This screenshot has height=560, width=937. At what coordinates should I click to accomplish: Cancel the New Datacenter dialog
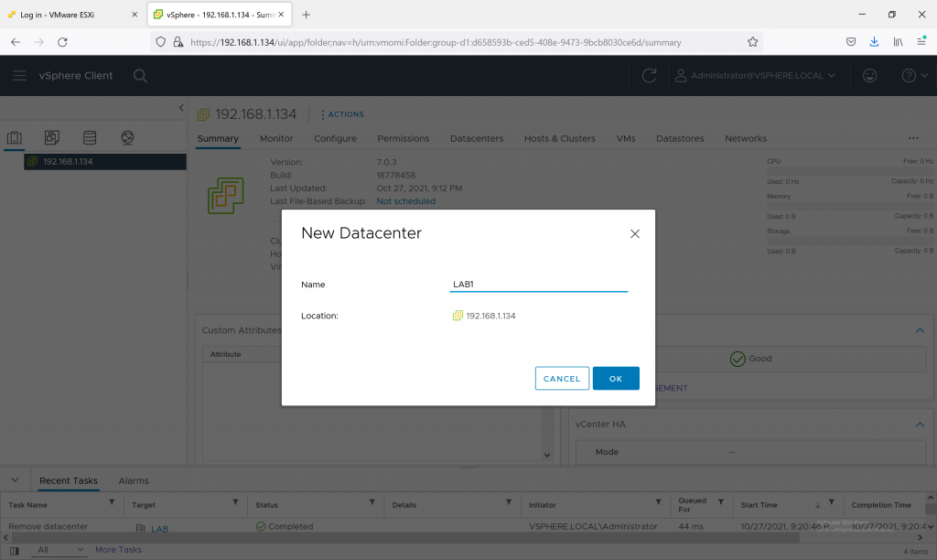(x=562, y=378)
